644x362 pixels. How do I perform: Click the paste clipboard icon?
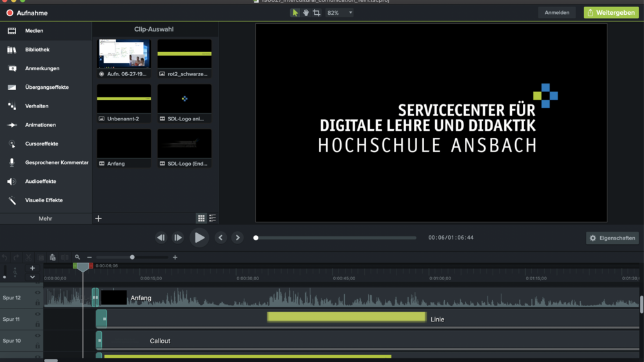click(x=53, y=258)
